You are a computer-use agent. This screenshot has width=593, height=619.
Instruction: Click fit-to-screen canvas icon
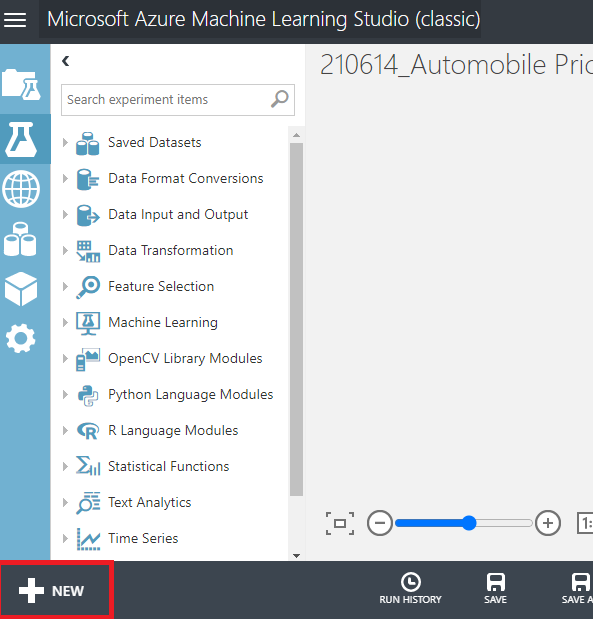tap(340, 523)
